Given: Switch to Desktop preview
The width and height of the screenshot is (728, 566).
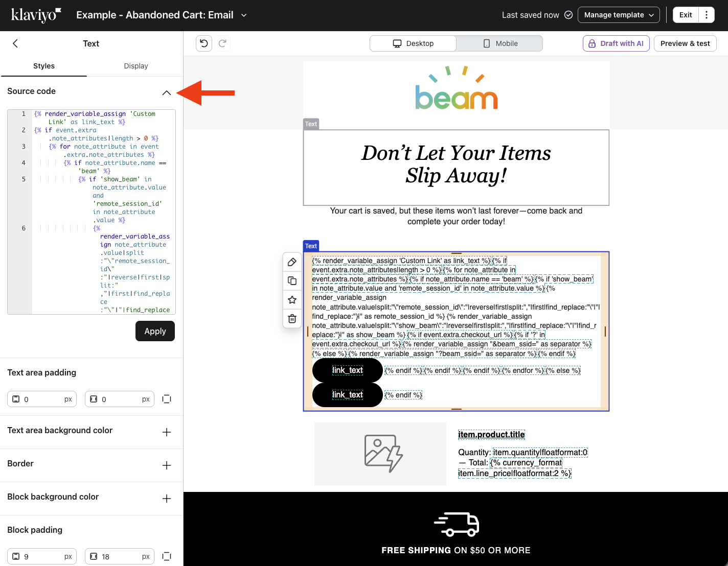Looking at the screenshot, I should coord(413,43).
